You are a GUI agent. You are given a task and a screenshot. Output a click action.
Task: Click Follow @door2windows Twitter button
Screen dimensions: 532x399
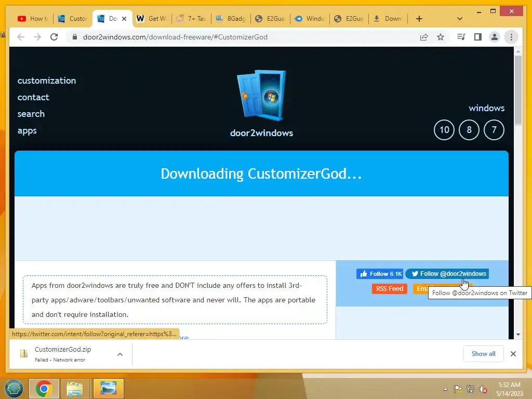click(x=447, y=274)
